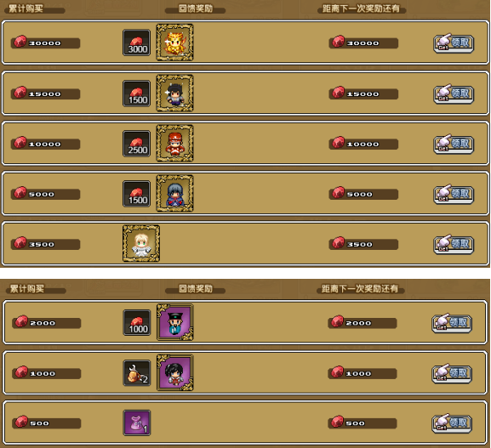Click the 领取 button in the 5000 row
491x448 pixels.
[x=454, y=194]
